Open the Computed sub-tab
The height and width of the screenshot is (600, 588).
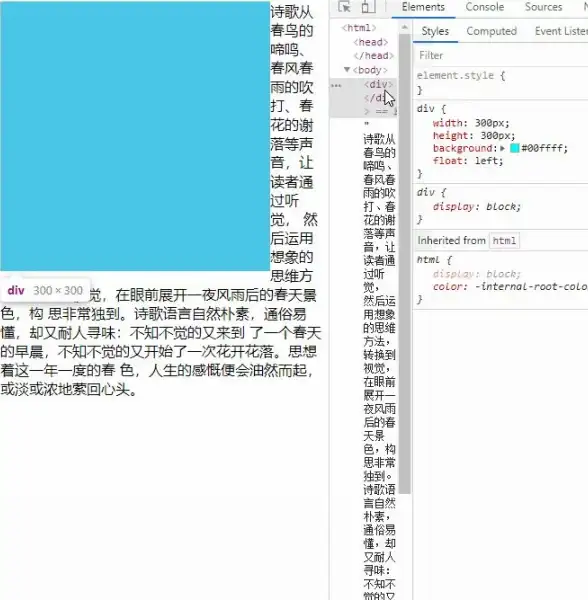[x=492, y=31]
